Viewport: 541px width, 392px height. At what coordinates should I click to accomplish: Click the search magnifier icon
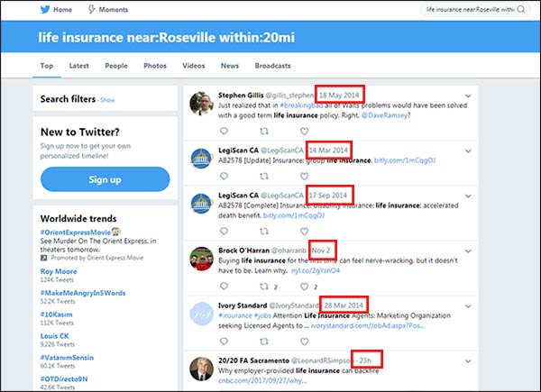click(x=521, y=9)
